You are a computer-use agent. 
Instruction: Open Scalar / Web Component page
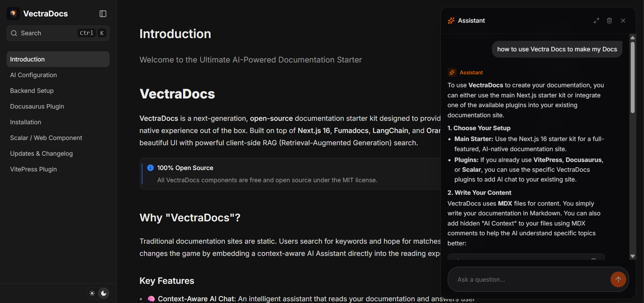[58, 138]
